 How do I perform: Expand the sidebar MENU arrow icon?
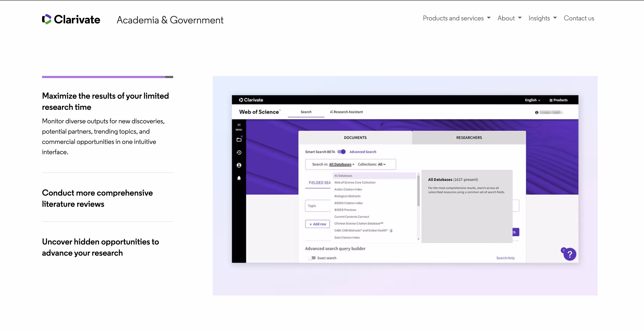tap(239, 125)
